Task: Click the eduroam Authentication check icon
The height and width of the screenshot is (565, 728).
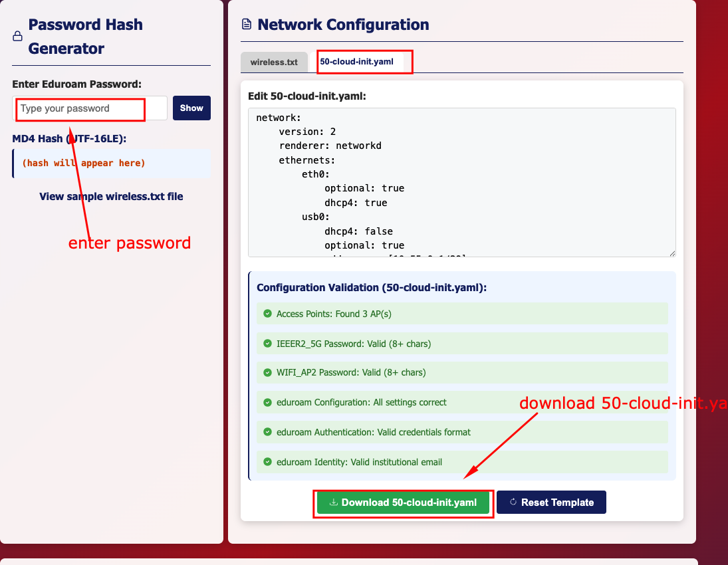Action: point(267,432)
